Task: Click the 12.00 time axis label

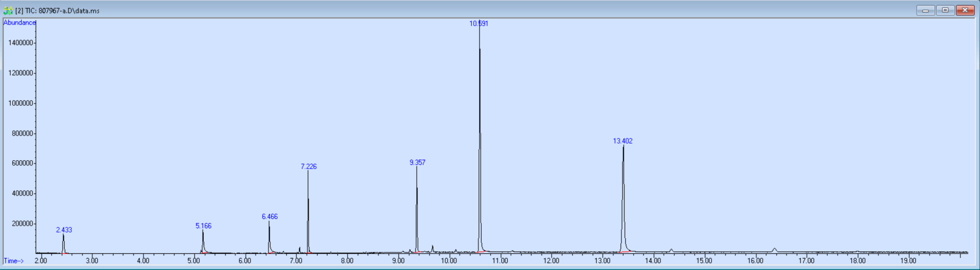Action: point(551,261)
